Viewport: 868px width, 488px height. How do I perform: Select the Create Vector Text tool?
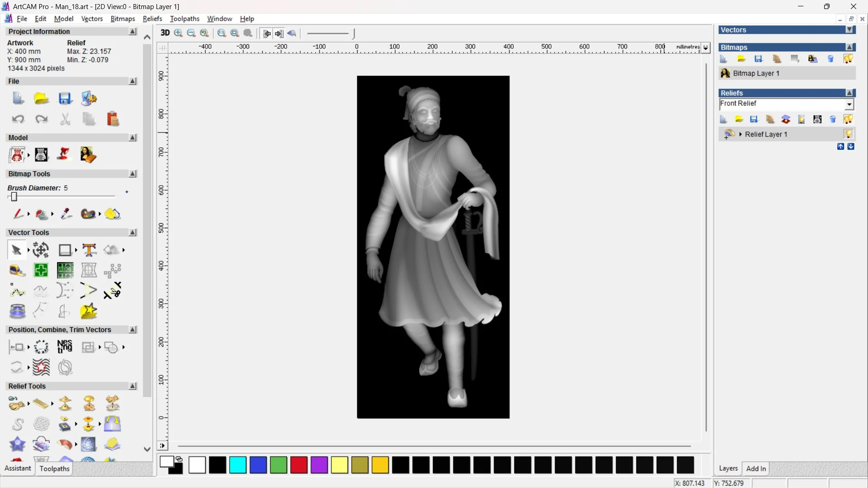(x=89, y=250)
